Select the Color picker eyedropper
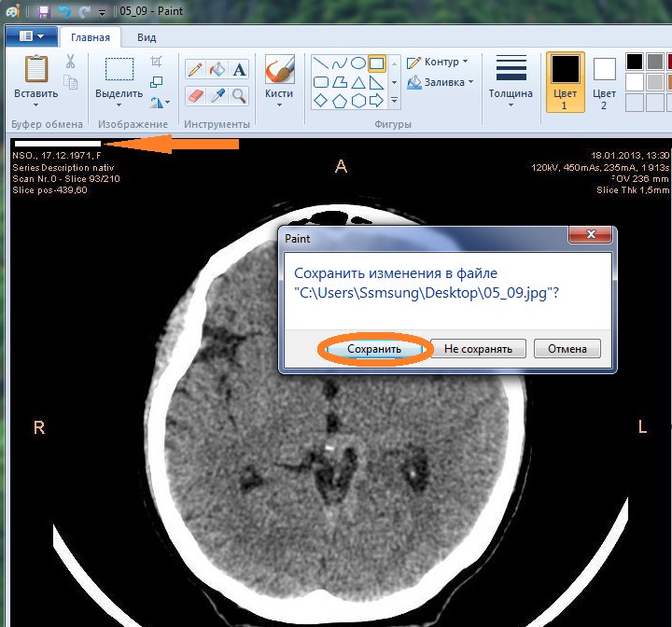672x627 pixels. (217, 95)
